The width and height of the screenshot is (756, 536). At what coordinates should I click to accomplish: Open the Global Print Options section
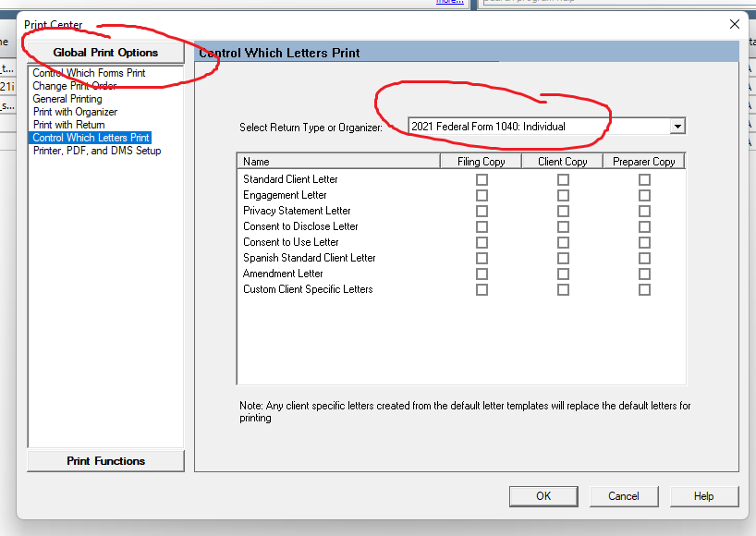point(105,53)
